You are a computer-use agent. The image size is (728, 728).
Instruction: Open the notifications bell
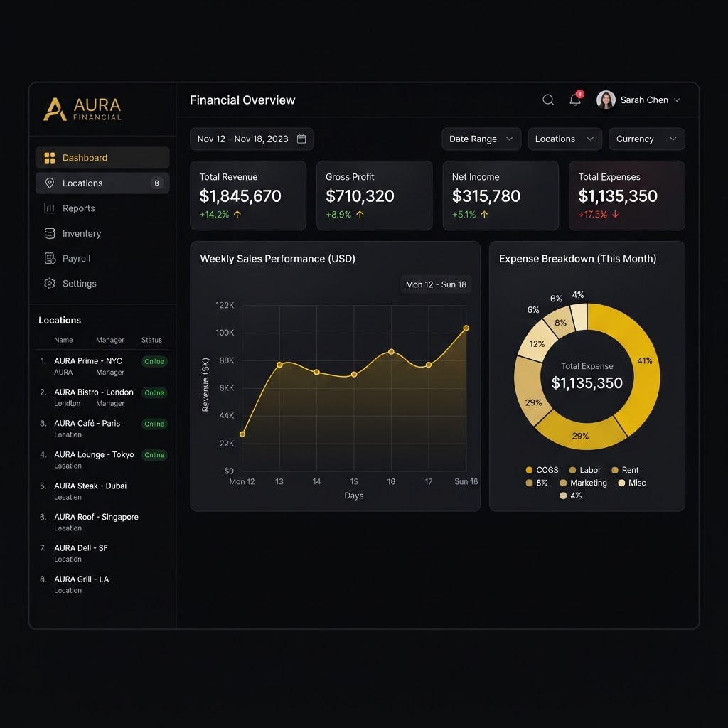(575, 100)
